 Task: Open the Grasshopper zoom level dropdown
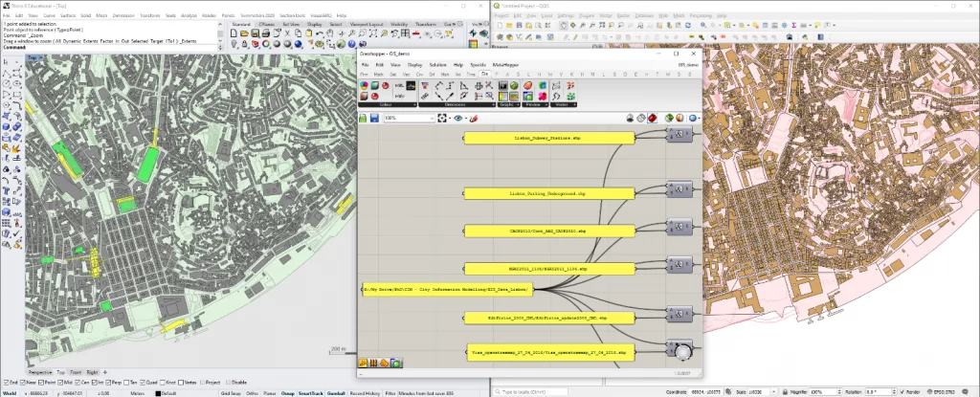point(432,118)
